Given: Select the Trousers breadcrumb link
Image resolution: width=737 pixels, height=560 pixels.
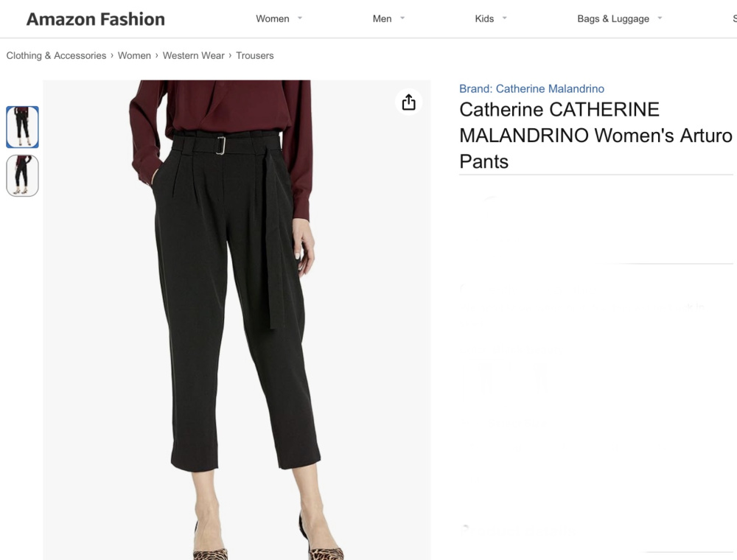Looking at the screenshot, I should point(255,56).
